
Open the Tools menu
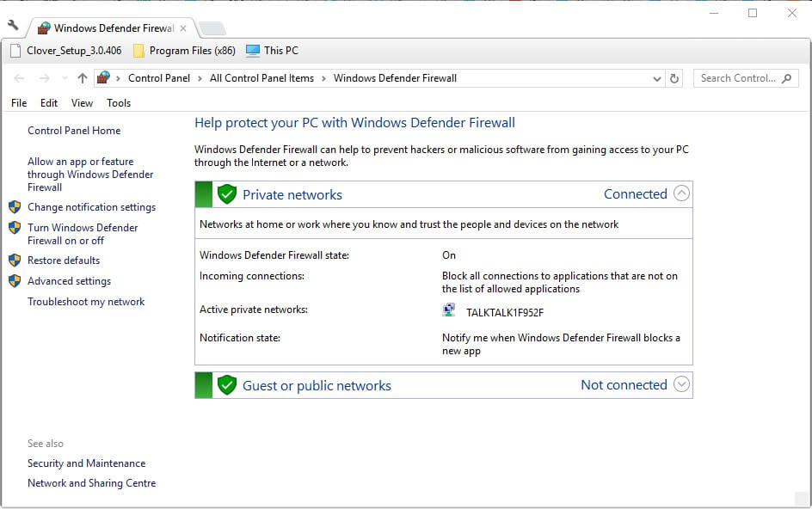pyautogui.click(x=119, y=103)
